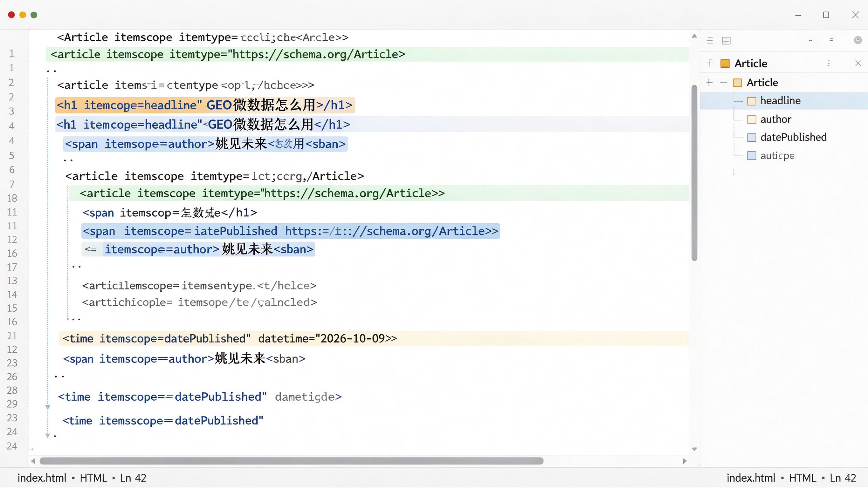The image size is (868, 488).
Task: Click the line beginning "<articilemscope="
Action: pyautogui.click(x=199, y=286)
